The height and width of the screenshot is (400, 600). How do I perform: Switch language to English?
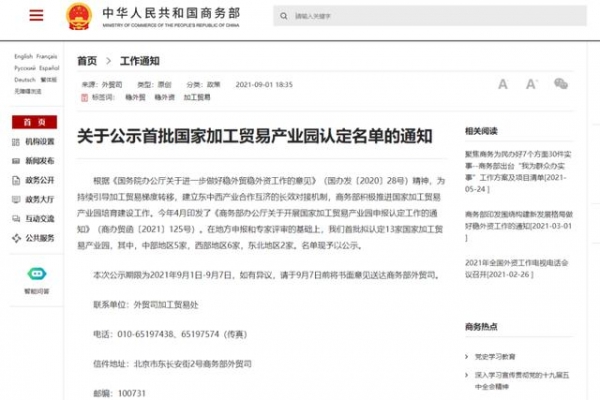click(22, 57)
